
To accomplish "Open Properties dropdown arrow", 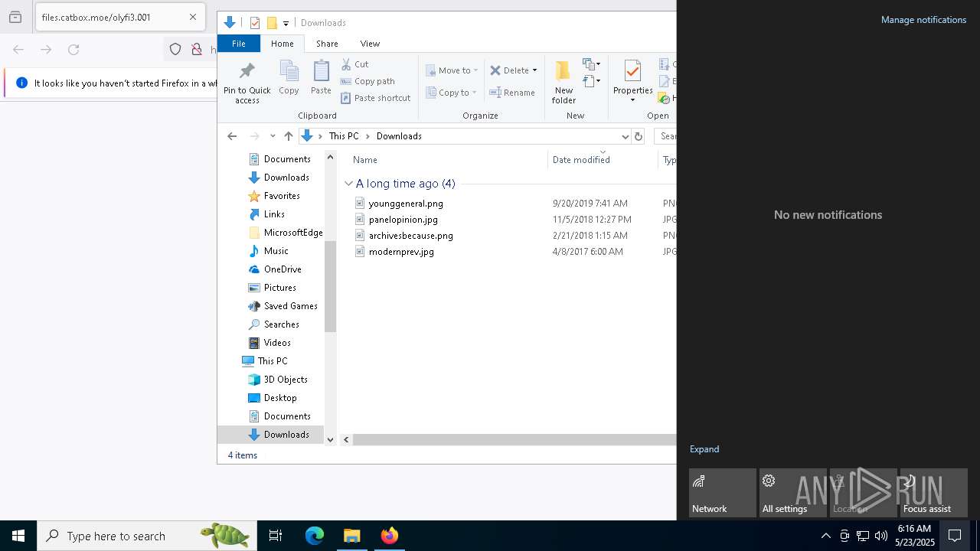I will pyautogui.click(x=632, y=100).
